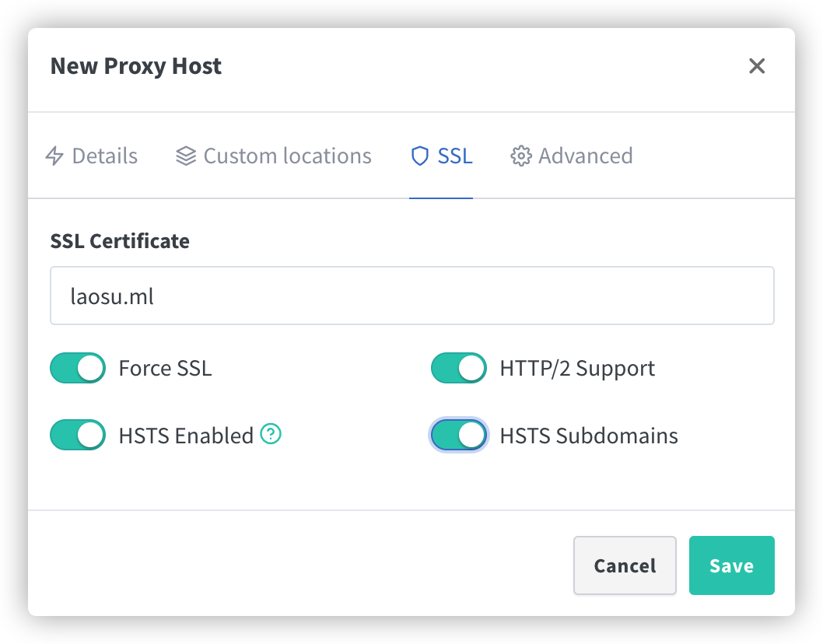Toggle the HSTS Enabled switch

[x=78, y=435]
